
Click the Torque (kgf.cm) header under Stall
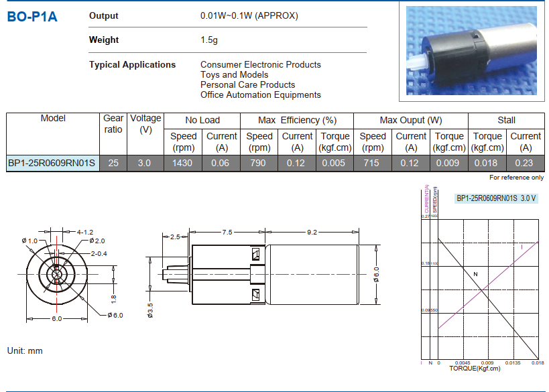487,142
